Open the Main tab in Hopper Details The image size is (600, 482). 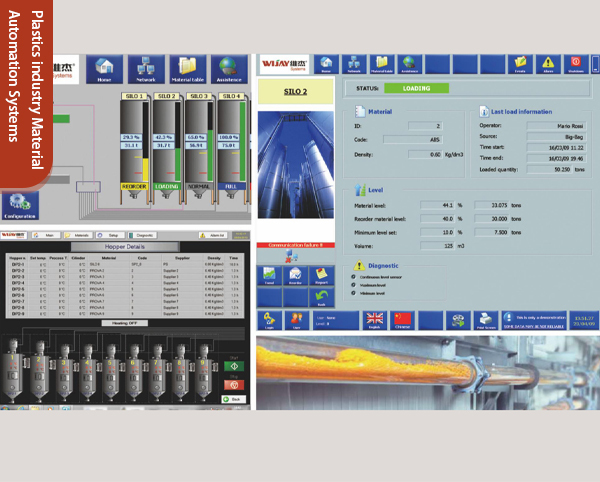46,235
